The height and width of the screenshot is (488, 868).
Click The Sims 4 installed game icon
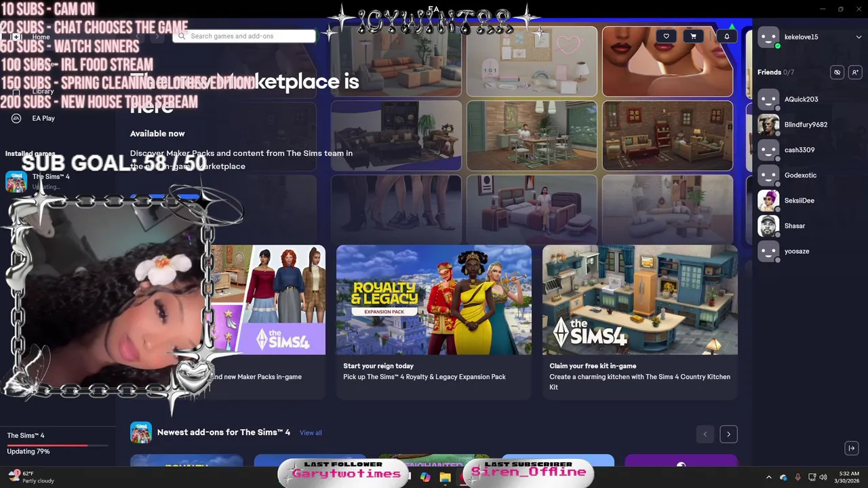[16, 181]
